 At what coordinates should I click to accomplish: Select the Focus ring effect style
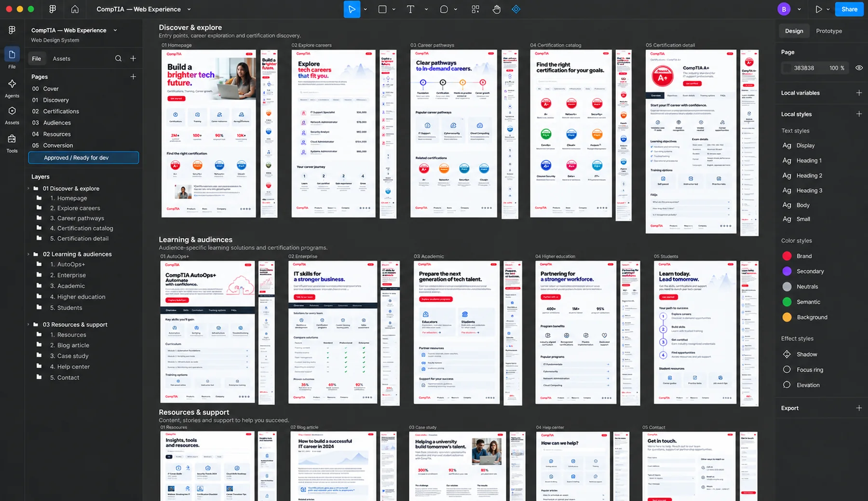(x=802, y=370)
